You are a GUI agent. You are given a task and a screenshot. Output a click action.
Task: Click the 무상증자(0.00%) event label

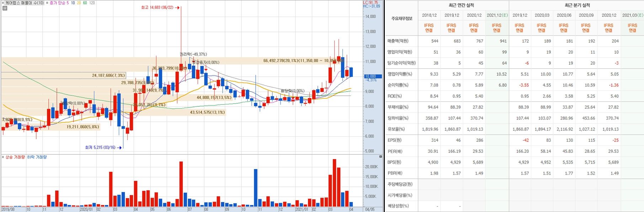[206, 62]
